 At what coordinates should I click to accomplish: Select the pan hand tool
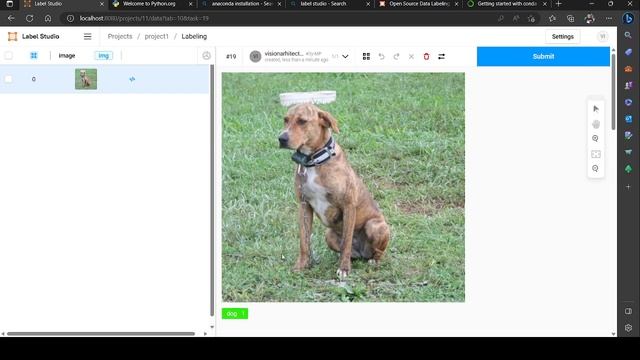(596, 124)
